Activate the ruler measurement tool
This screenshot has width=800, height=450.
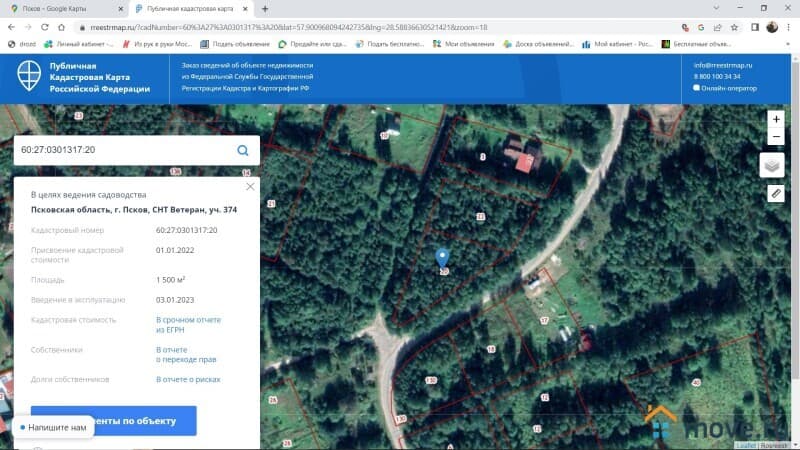pos(776,193)
